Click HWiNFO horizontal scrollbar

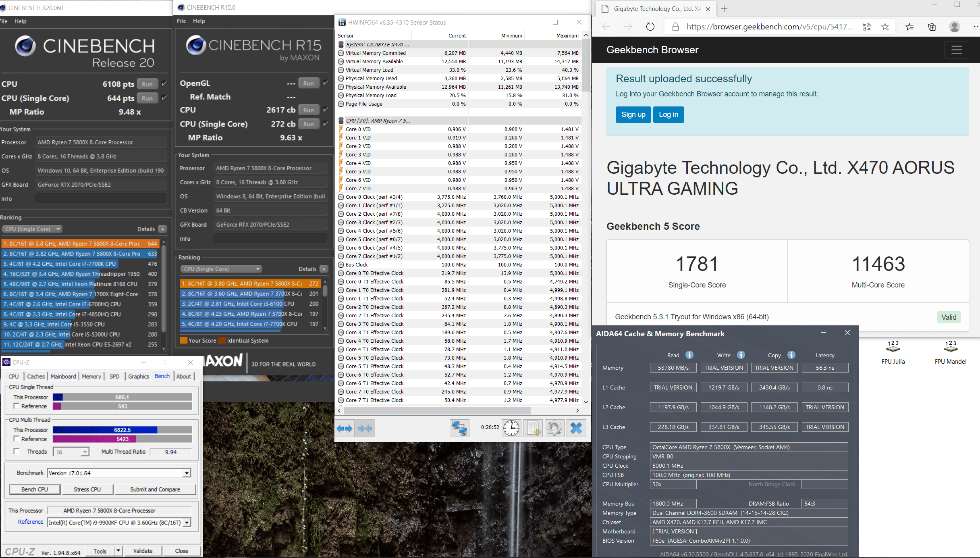[437, 410]
